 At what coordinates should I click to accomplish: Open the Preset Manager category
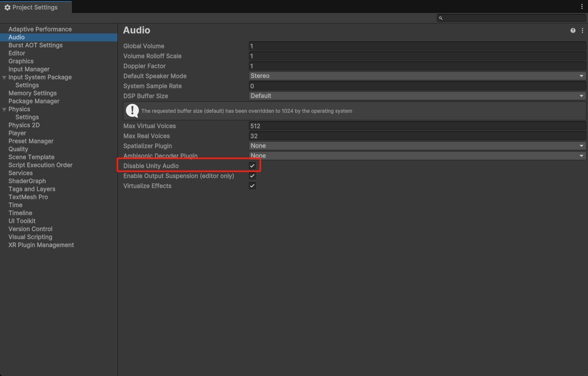click(x=31, y=141)
